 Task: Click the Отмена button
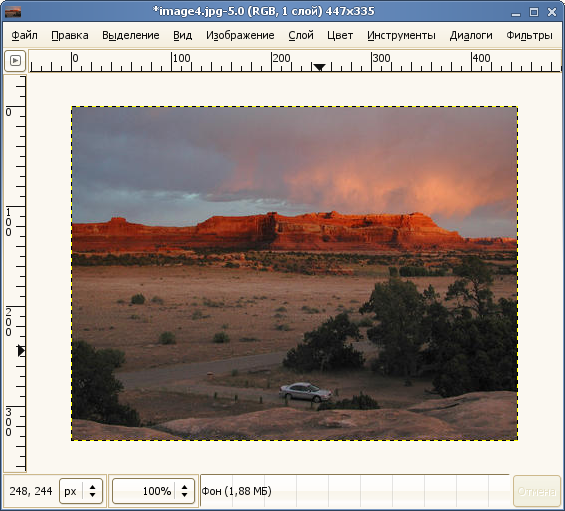[x=537, y=491]
